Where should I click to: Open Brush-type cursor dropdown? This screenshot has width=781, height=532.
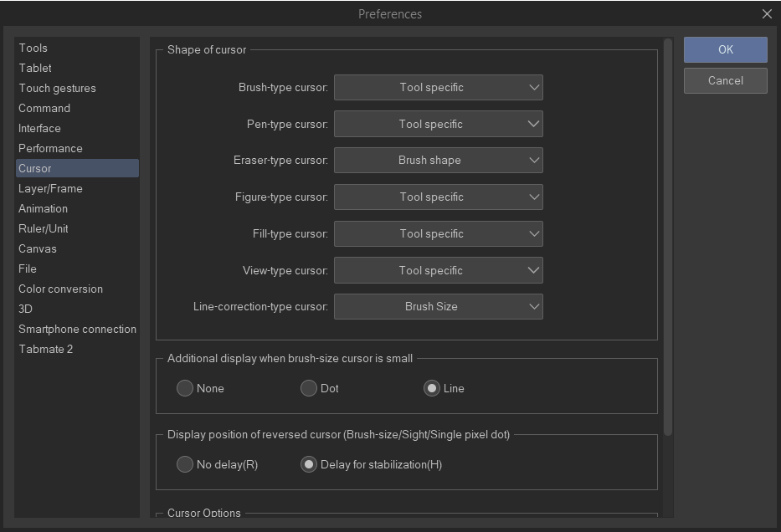coord(439,88)
